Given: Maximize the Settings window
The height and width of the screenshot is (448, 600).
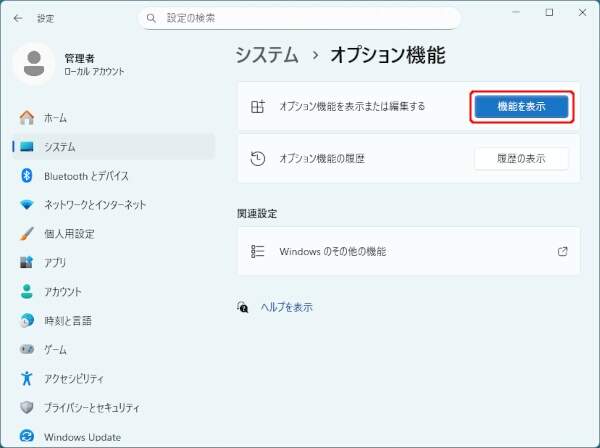Looking at the screenshot, I should coord(549,12).
